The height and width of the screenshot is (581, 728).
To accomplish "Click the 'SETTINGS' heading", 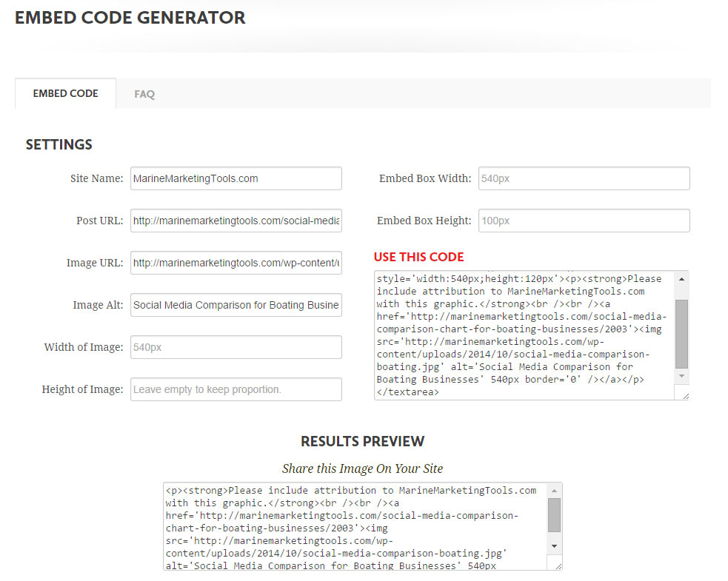I will point(59,145).
